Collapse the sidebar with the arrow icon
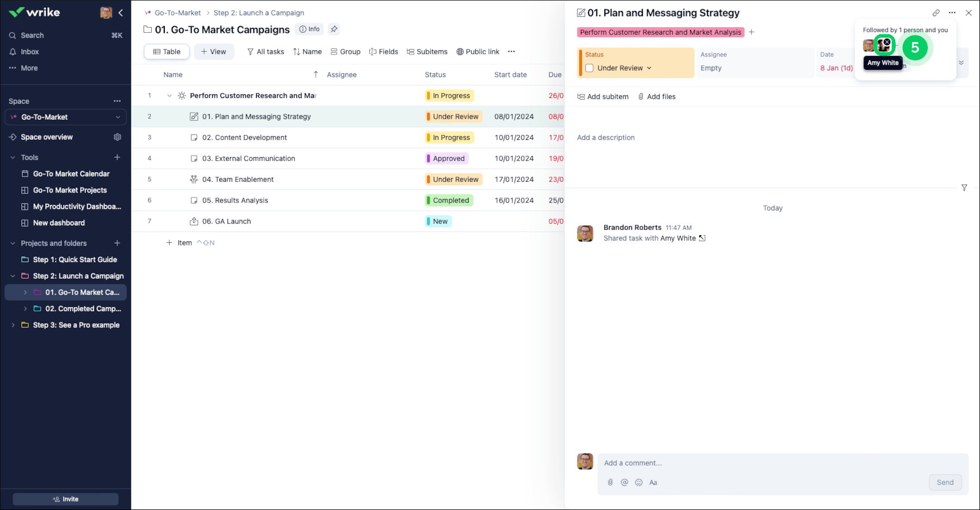This screenshot has width=980, height=510. pos(121,13)
